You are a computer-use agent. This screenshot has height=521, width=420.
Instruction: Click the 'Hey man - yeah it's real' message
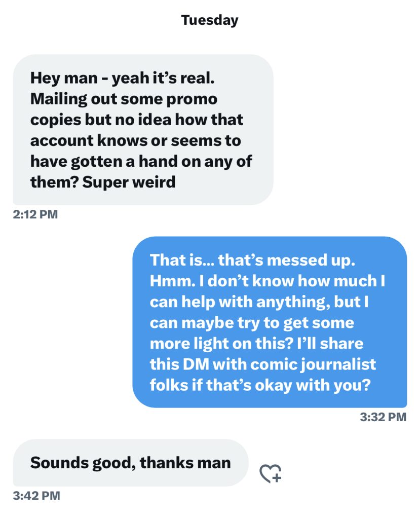click(143, 130)
